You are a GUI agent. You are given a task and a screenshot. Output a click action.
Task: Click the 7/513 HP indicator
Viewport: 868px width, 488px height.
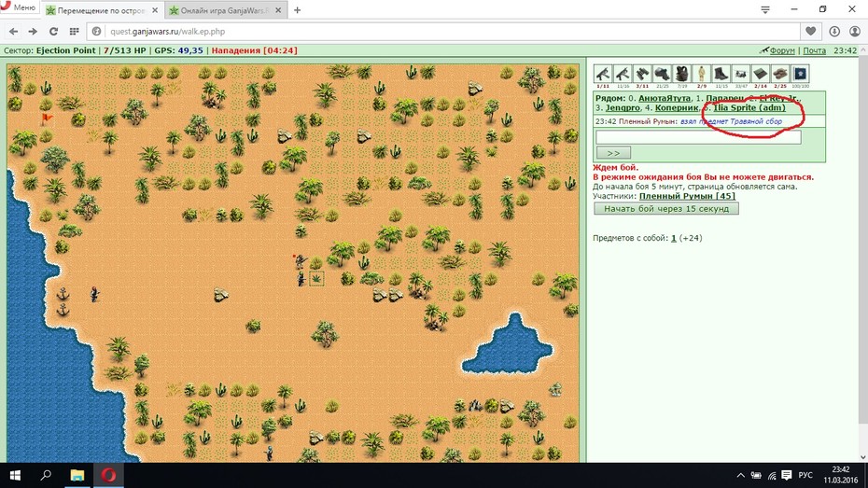click(124, 50)
